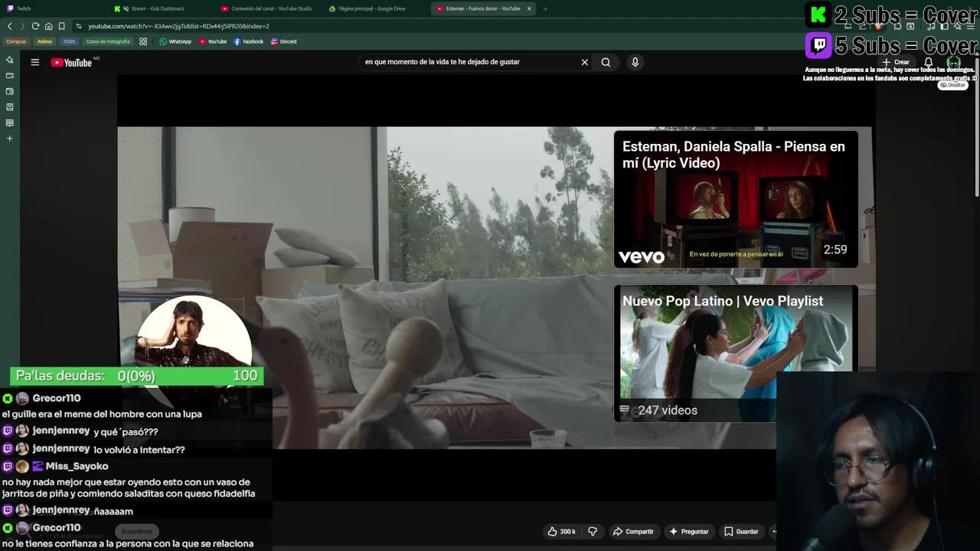Screen dimensions: 980x551
Task: Click the Guardar (Save) button
Action: click(x=741, y=531)
